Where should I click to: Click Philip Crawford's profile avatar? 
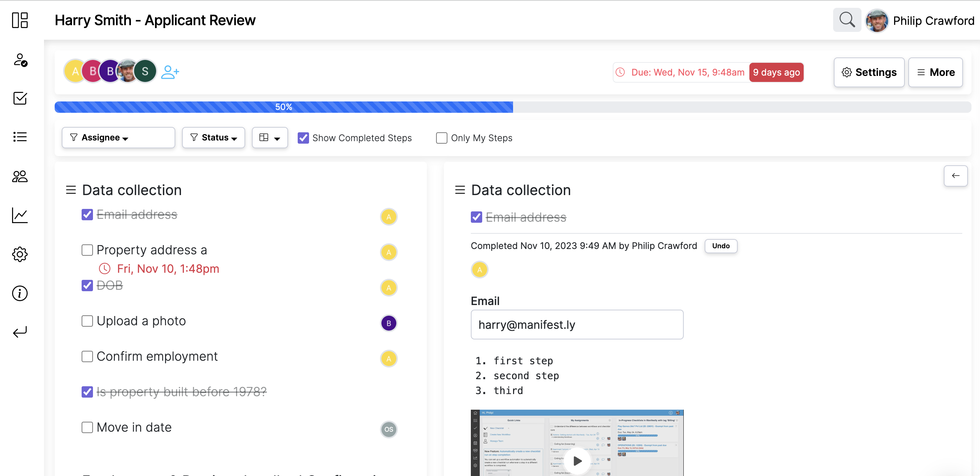877,21
